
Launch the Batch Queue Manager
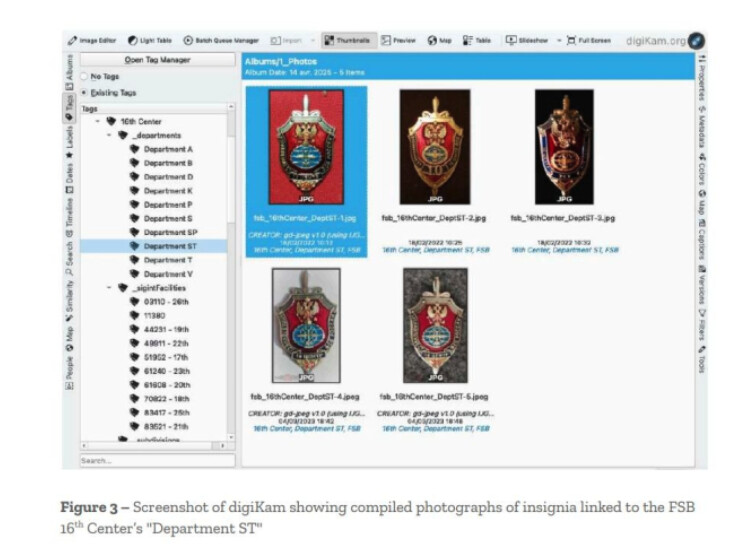tap(221, 40)
